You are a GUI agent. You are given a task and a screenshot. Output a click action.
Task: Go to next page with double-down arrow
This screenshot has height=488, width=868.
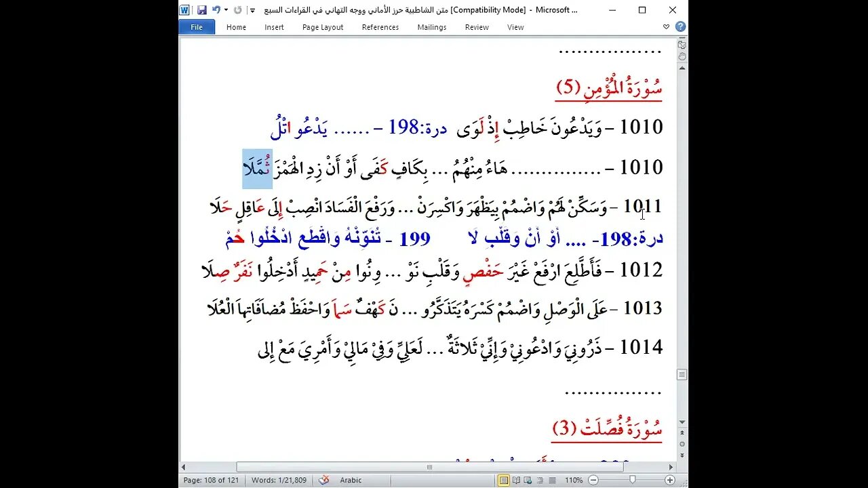pyautogui.click(x=682, y=456)
